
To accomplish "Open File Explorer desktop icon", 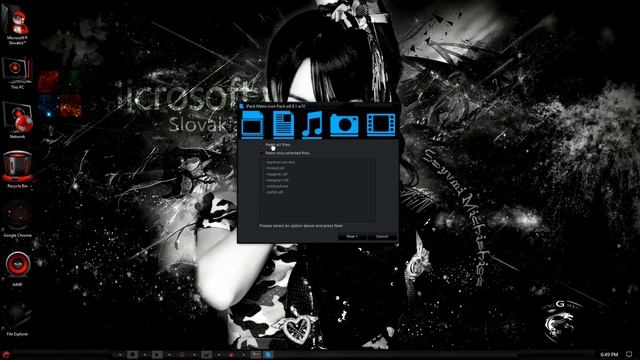I will click(x=17, y=318).
